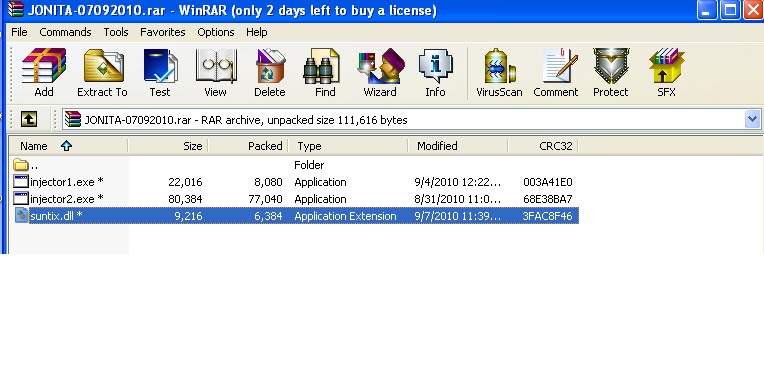Click the Protect archive icon
This screenshot has width=764, height=384.
tap(611, 73)
